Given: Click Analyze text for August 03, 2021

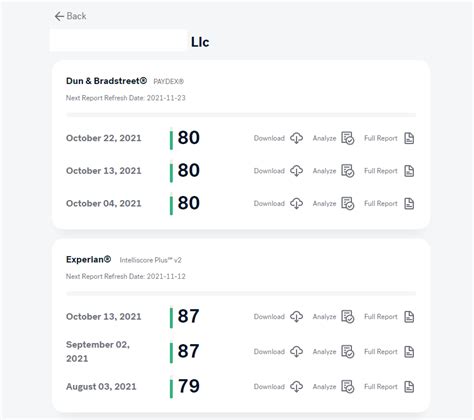Looking at the screenshot, I should coord(324,387).
